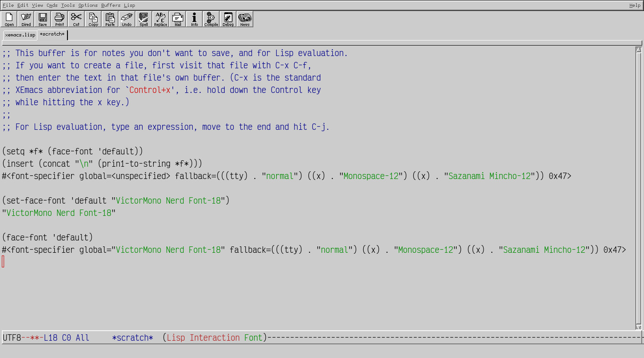
Task: Click the vertical scrollbar trough
Action: [x=639, y=188]
